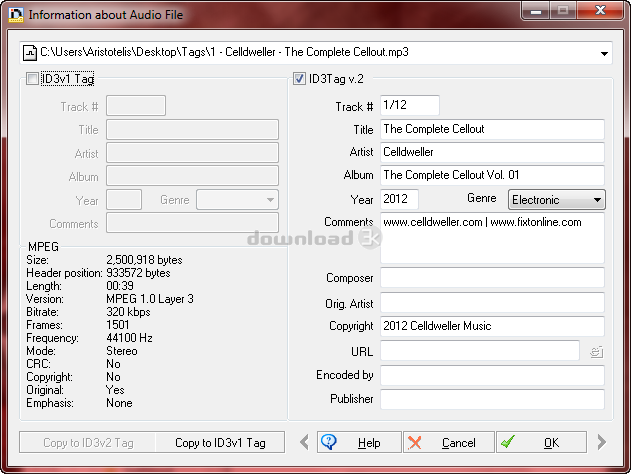The image size is (631, 474).
Task: Click the frames value 1501
Action: point(118,325)
